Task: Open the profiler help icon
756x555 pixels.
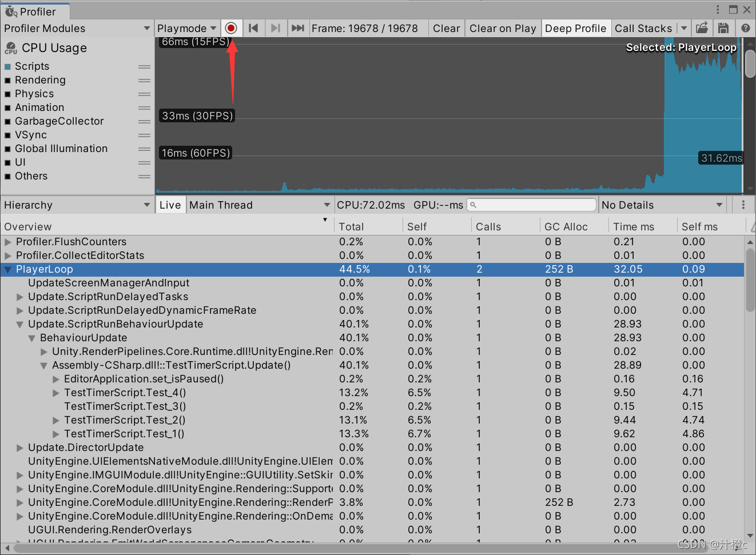Action: 745,28
